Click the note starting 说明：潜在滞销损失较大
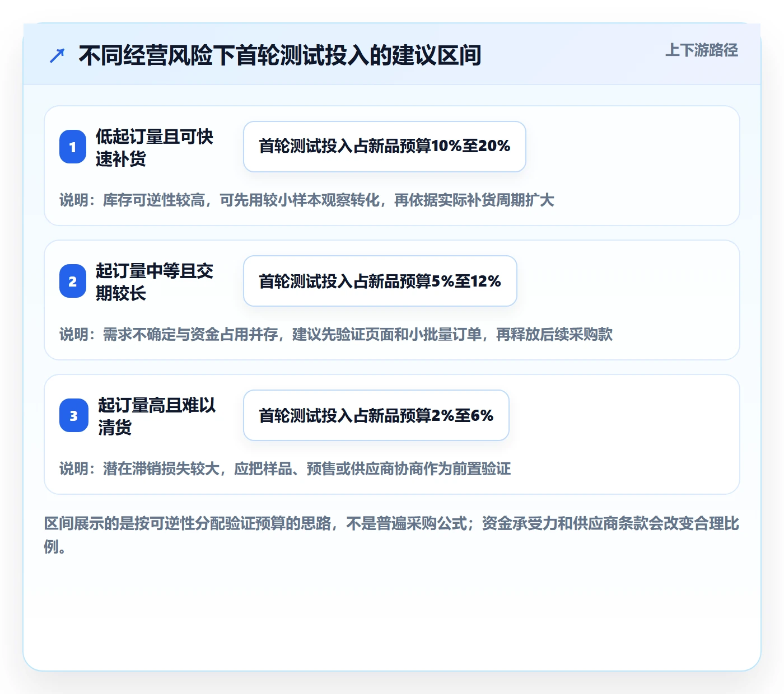784x694 pixels. [285, 469]
